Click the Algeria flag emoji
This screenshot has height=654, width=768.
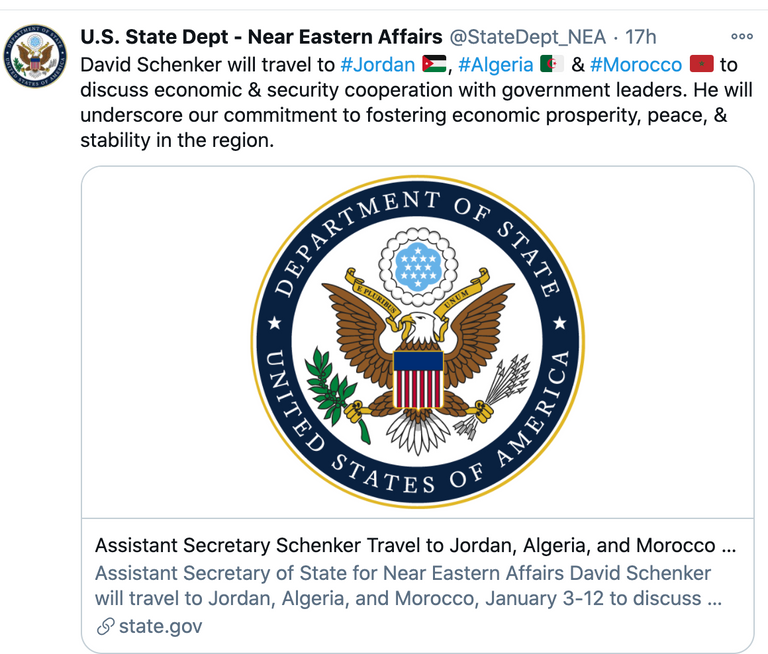[x=551, y=65]
